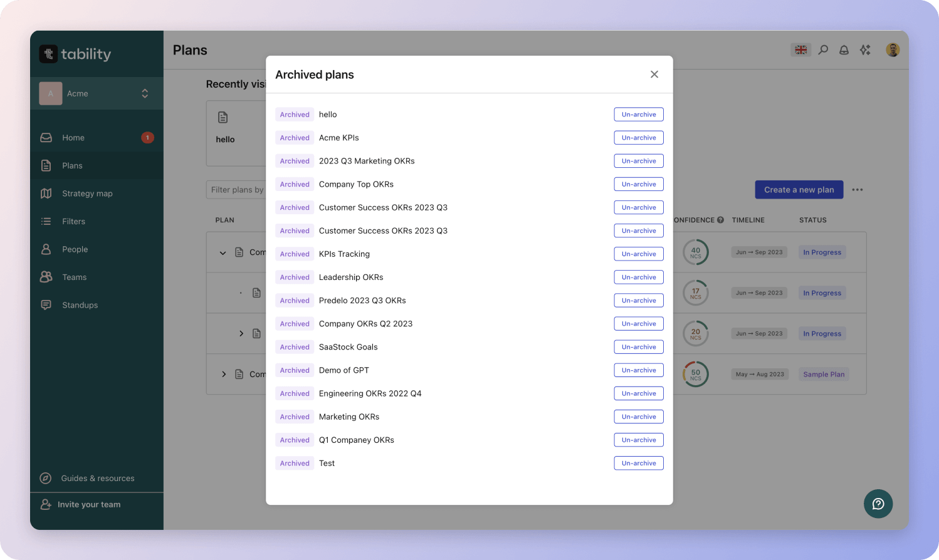Open the three-dots menu beside Create a new plan
This screenshot has height=560, width=939.
pos(858,190)
